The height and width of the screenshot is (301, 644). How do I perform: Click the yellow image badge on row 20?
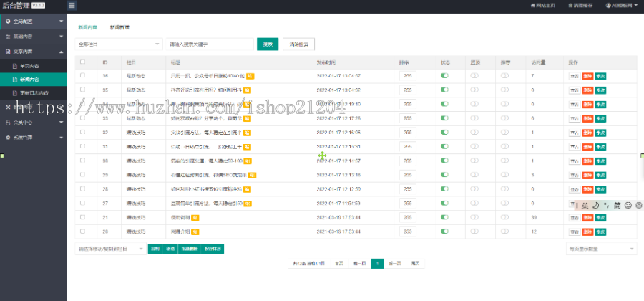[195, 231]
